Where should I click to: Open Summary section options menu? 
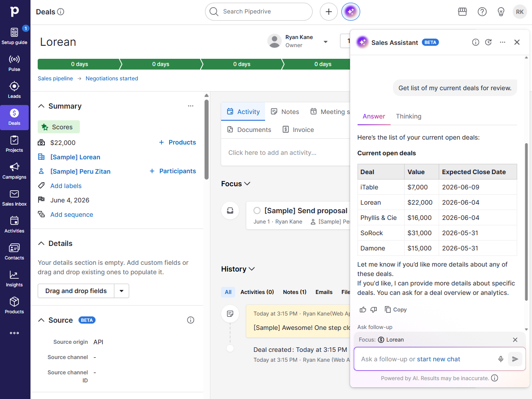[x=190, y=106]
